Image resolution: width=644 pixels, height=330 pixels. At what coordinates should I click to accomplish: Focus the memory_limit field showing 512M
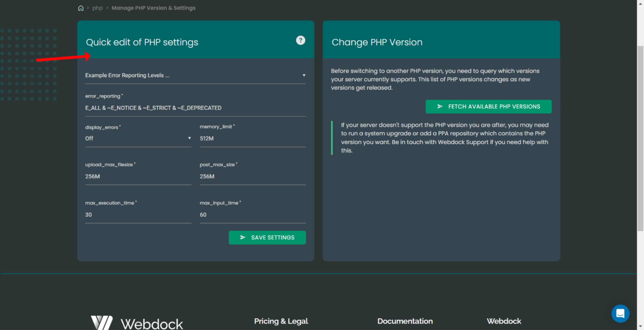253,138
